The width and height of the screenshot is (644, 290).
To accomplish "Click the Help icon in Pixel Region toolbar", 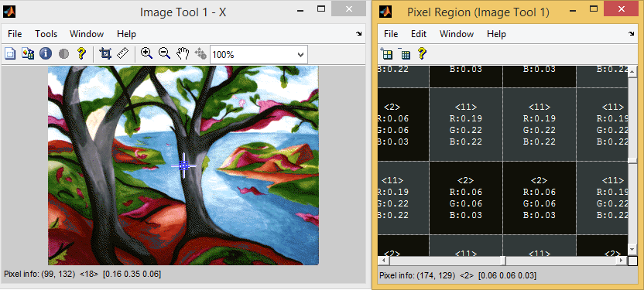I will 422,53.
